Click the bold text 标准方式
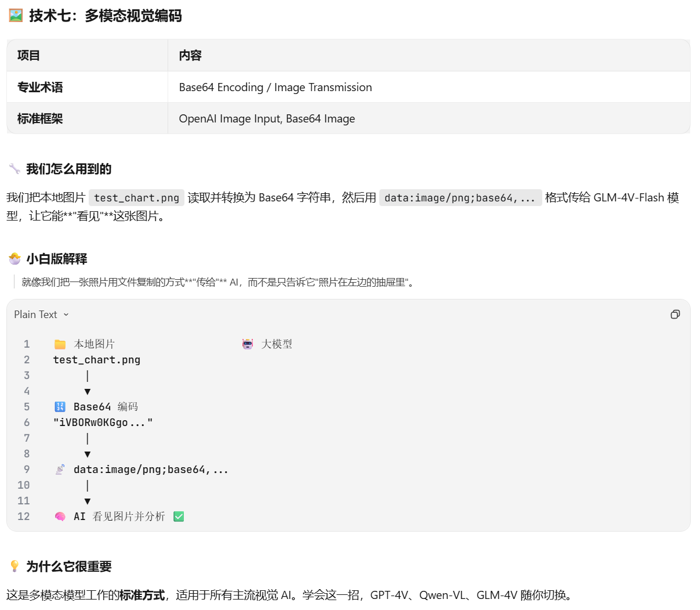Screen dimensions: 700x610 click(142, 595)
